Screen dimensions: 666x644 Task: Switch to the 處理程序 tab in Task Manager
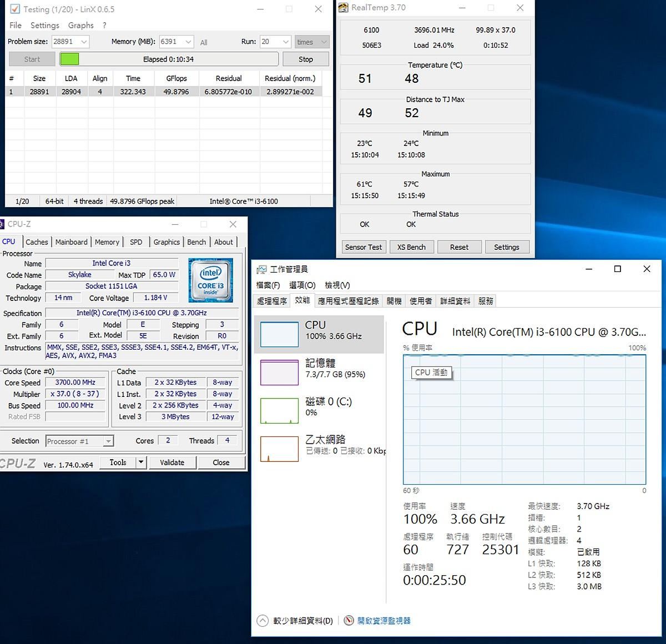272,301
